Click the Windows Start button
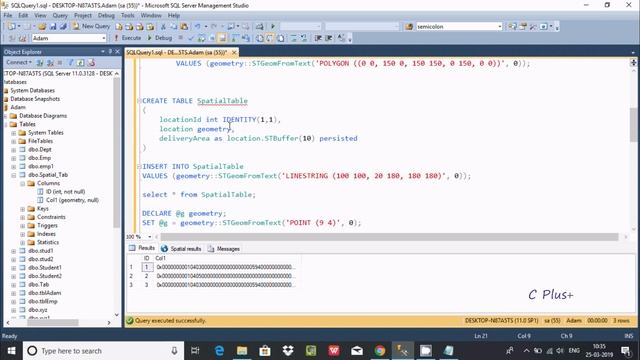640x360 pixels. click(11, 351)
